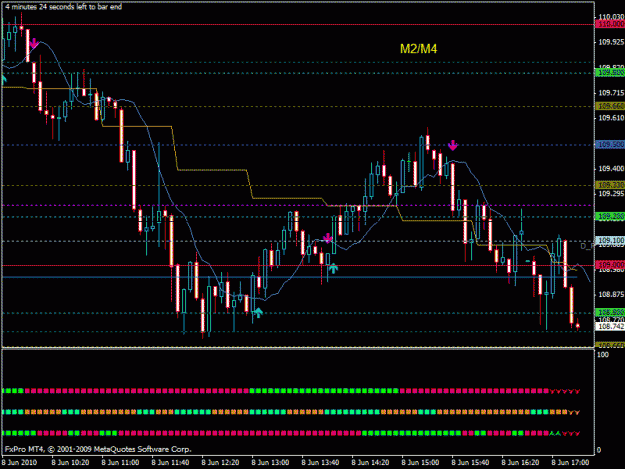The image size is (625, 469).
Task: Select the '8 Jun 13:00' time axis label
Action: (x=270, y=463)
